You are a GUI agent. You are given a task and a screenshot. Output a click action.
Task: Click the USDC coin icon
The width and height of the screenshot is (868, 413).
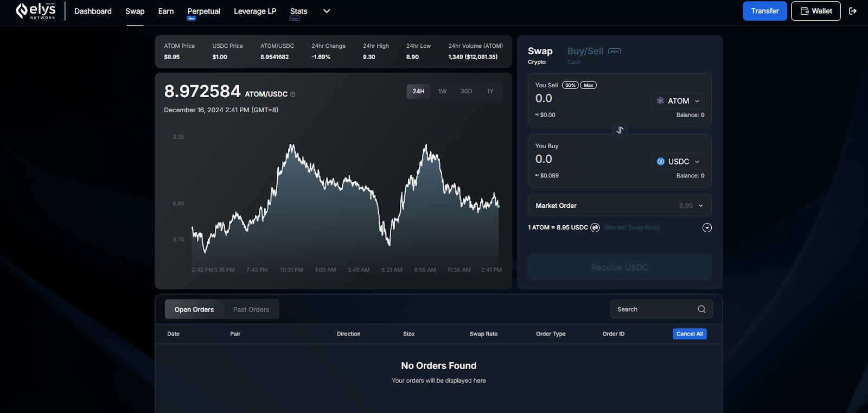tap(661, 162)
